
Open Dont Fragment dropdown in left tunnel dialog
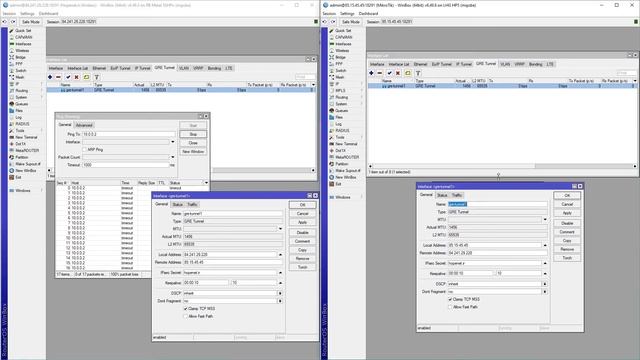pos(280,301)
